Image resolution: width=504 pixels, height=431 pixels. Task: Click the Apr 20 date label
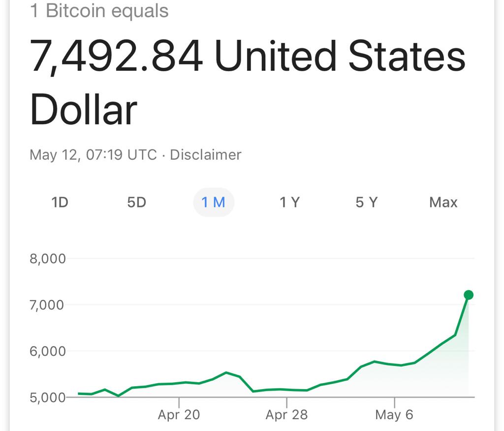click(179, 415)
